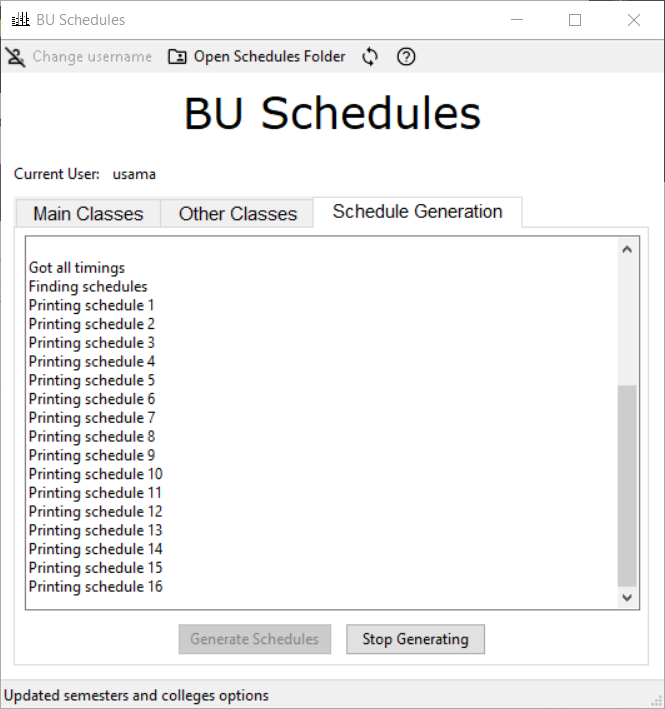665x709 pixels.
Task: Select the Schedule Generation tab
Action: tap(417, 212)
